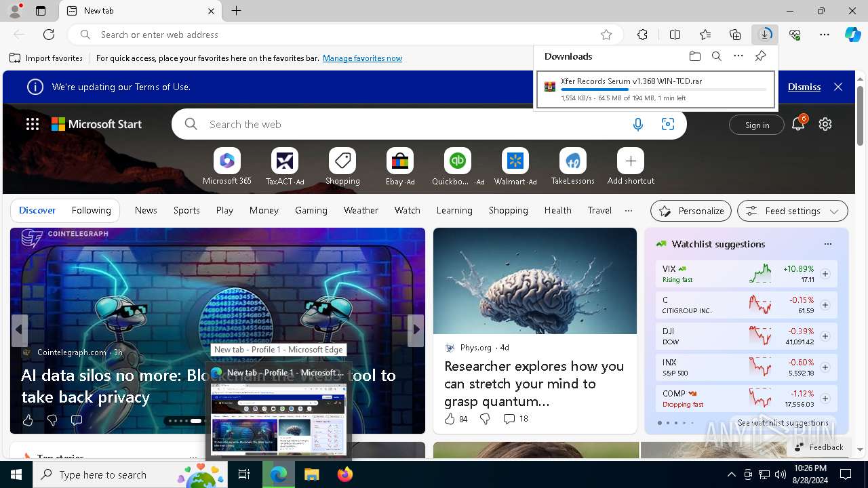Open Watchlist suggestions more options
Screen dimensions: 868x488
coord(827,244)
